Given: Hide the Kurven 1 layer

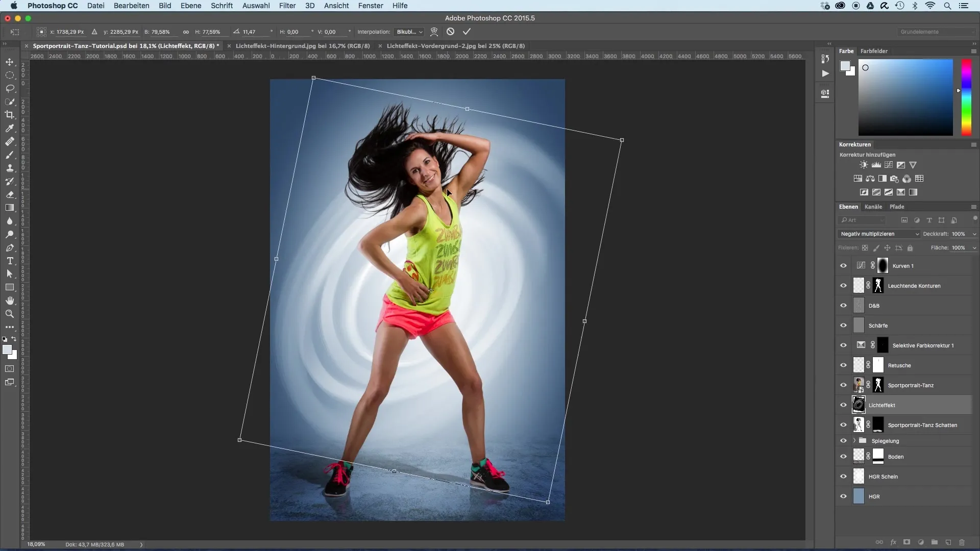Looking at the screenshot, I should (843, 266).
